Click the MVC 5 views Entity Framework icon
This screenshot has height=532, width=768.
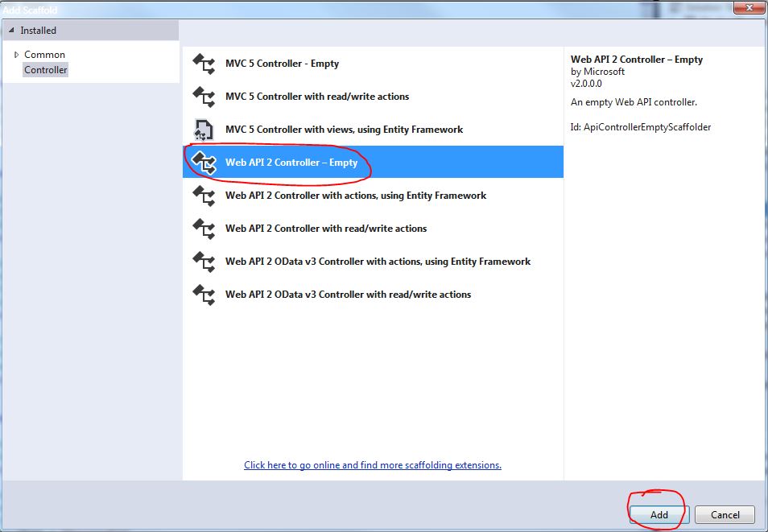click(x=203, y=130)
